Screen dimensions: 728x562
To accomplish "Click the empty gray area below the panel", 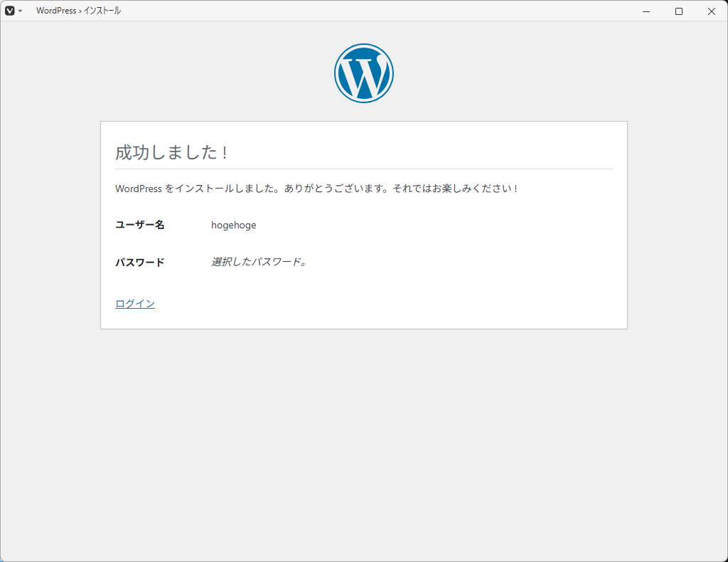I will pos(363,441).
